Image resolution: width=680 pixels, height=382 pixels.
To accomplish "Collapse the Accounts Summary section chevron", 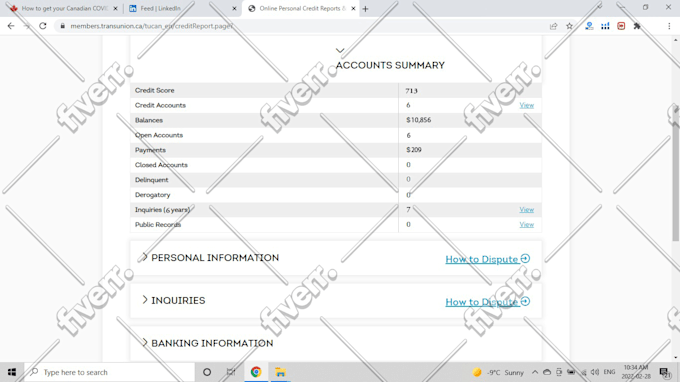I will coord(340,51).
